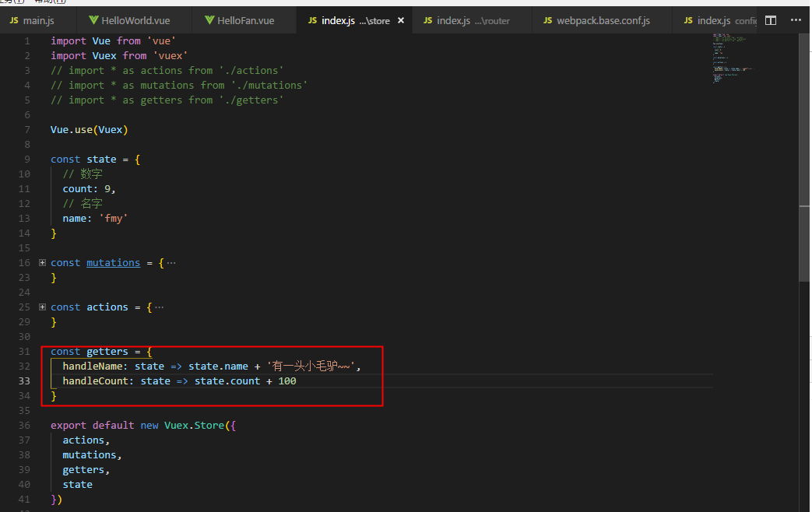Image resolution: width=812 pixels, height=512 pixels.
Task: Expand the folded mutations block
Action: click(43, 263)
